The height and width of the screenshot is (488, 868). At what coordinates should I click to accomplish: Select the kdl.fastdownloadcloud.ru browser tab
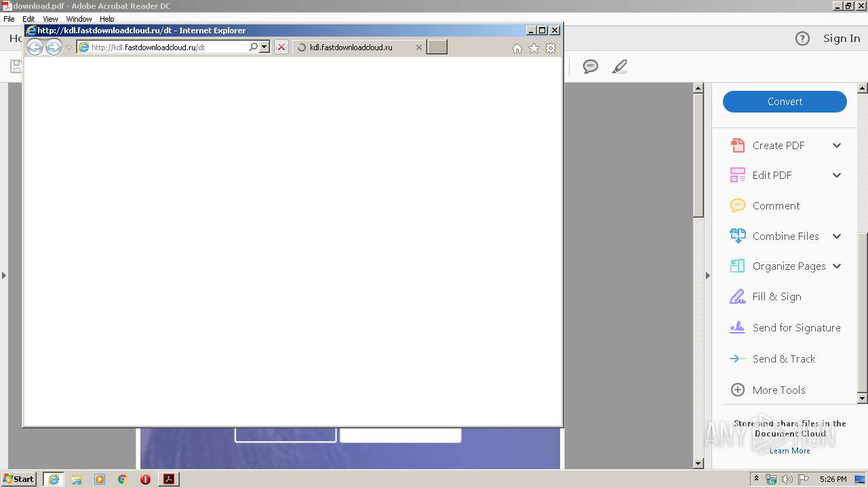point(359,47)
